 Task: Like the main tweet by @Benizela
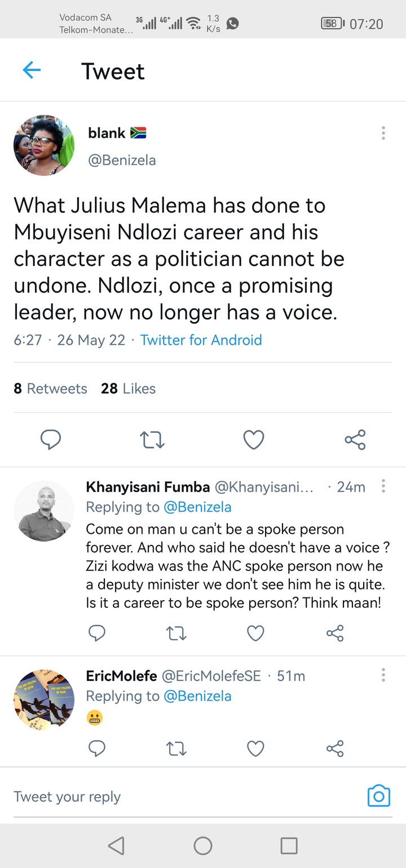point(253,440)
